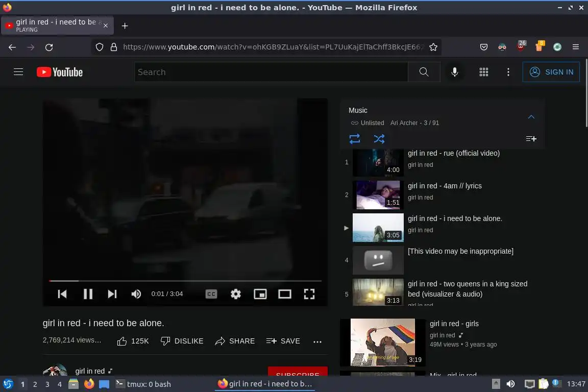
Task: Select the girl in red YouTube tab
Action: (57, 26)
